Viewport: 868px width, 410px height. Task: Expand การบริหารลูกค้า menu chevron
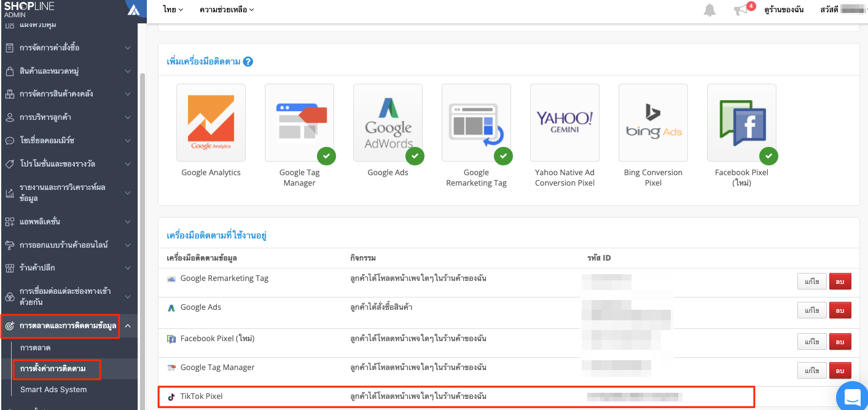pos(128,117)
